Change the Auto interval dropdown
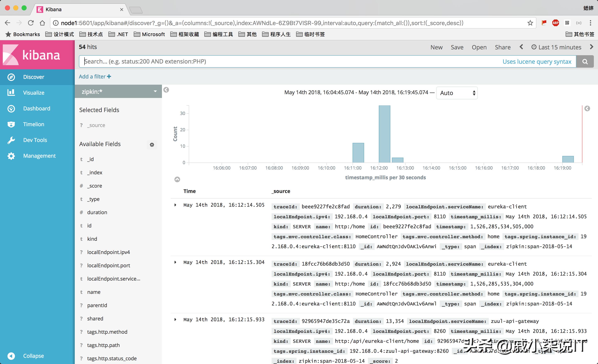This screenshot has width=598, height=364. (x=457, y=93)
